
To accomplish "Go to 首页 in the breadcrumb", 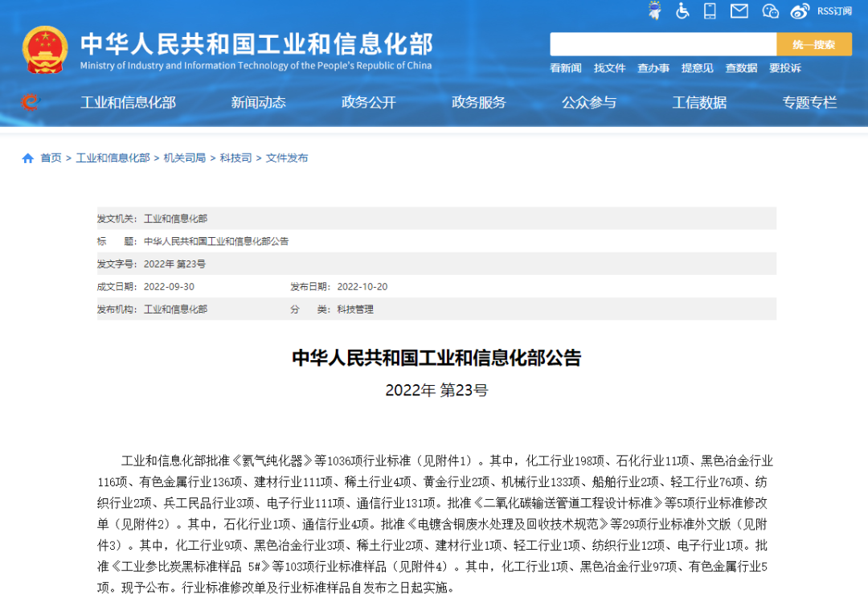I will [51, 158].
